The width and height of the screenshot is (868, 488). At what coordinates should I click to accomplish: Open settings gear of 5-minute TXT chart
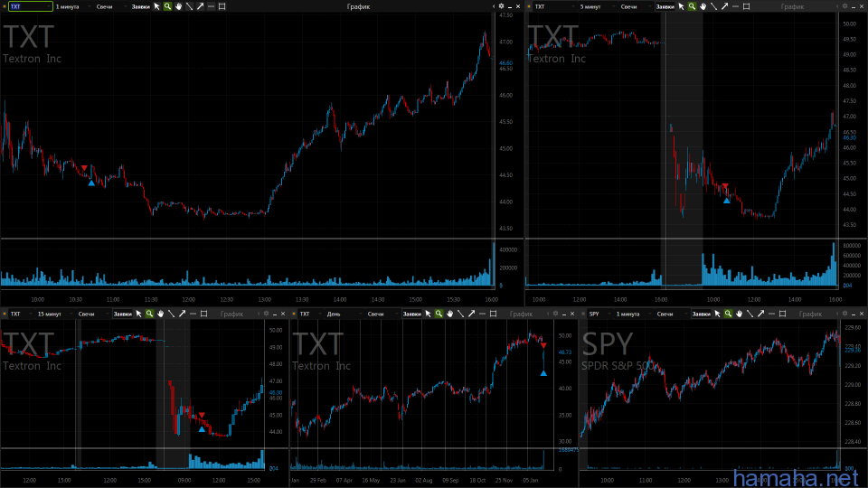[x=844, y=6]
